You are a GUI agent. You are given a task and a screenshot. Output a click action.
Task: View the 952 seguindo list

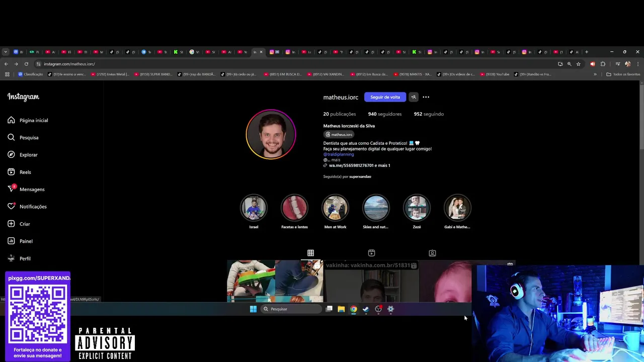coord(429,114)
